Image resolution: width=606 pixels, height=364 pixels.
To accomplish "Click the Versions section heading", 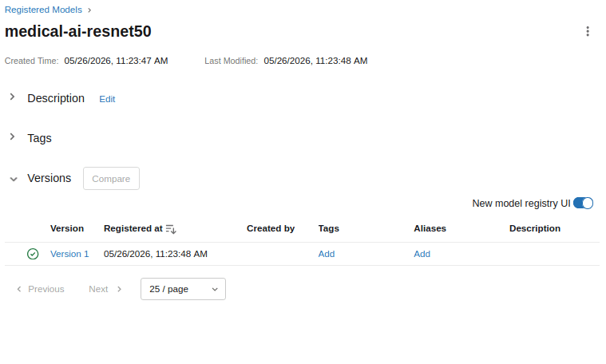I will point(49,178).
